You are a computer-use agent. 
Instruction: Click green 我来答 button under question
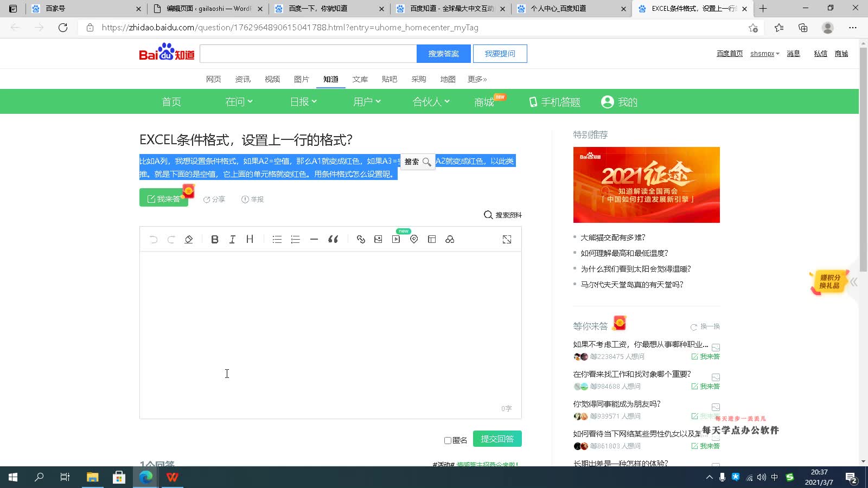pyautogui.click(x=164, y=198)
